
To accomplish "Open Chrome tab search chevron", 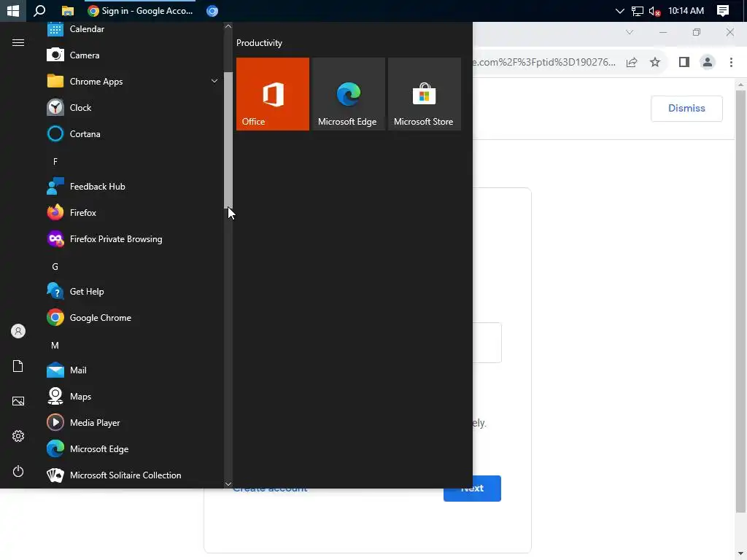I will click(x=630, y=32).
